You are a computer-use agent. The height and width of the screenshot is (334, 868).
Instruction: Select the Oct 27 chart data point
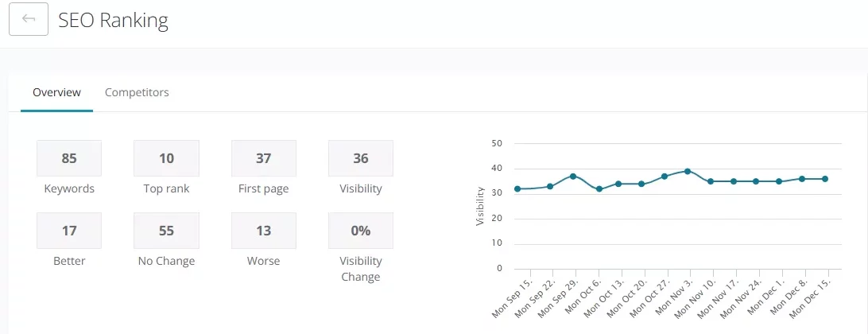click(x=665, y=176)
